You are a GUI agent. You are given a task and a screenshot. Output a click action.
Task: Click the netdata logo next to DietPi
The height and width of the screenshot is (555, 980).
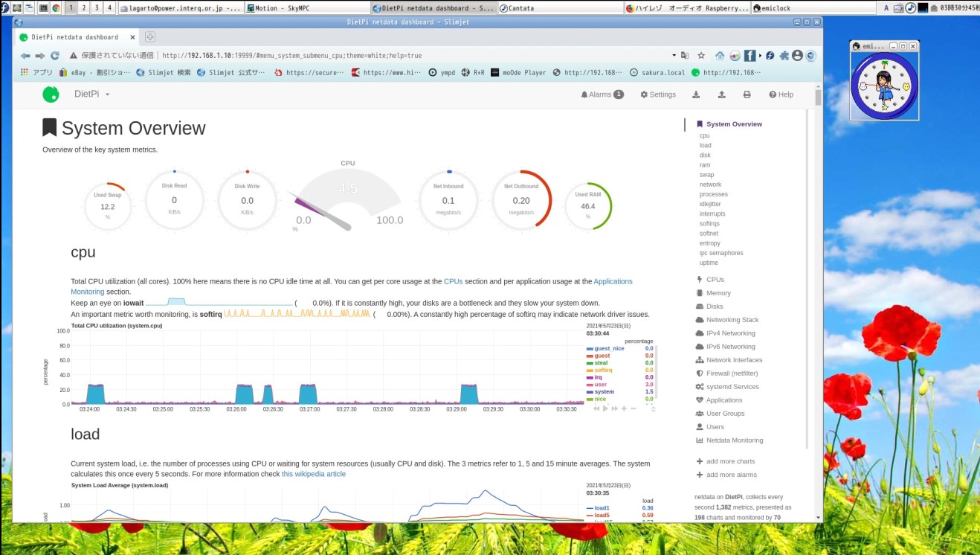click(x=51, y=94)
